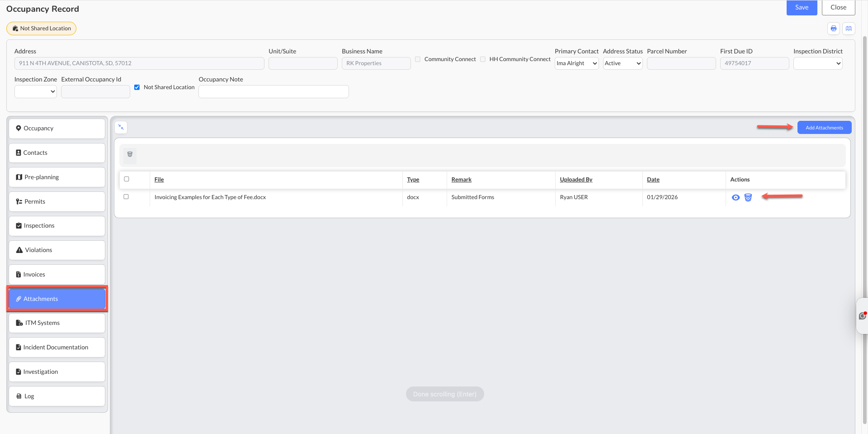
Task: Click the print icon near the top right
Action: click(834, 29)
